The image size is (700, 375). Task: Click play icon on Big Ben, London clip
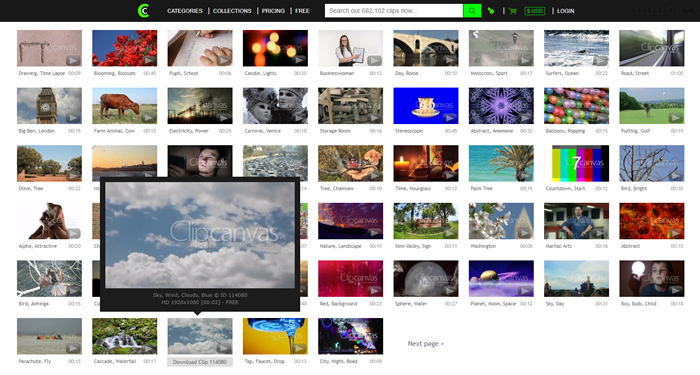pos(73,118)
